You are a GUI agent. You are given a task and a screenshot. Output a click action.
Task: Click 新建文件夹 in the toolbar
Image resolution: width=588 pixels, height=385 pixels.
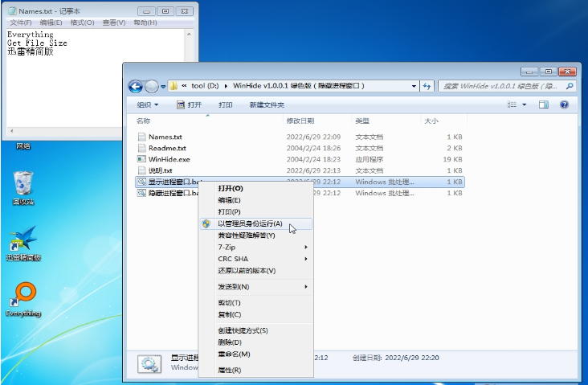click(x=267, y=104)
